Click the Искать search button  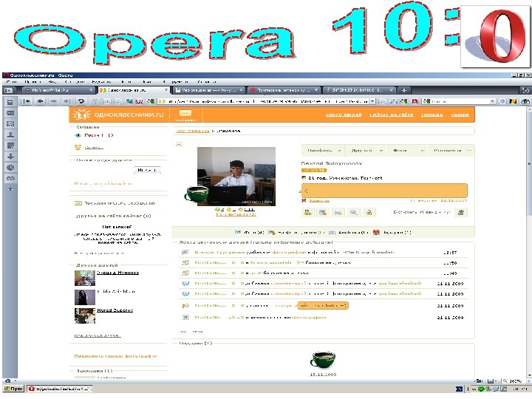[147, 170]
